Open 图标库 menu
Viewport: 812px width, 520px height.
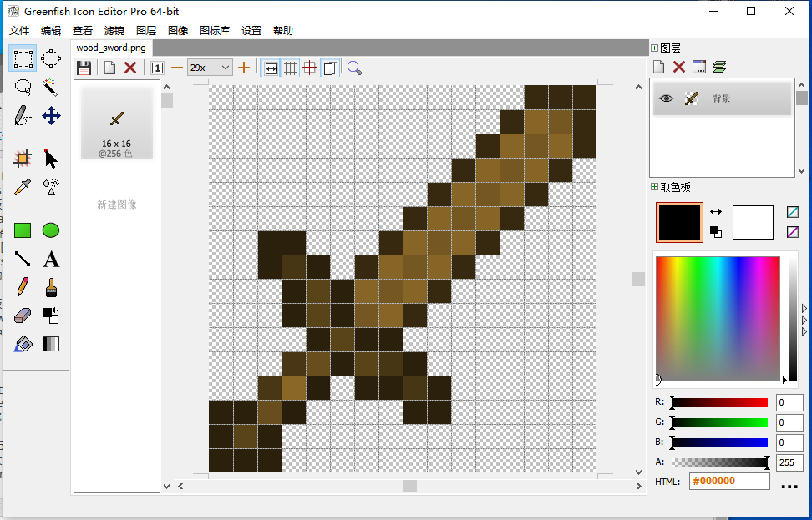[215, 31]
